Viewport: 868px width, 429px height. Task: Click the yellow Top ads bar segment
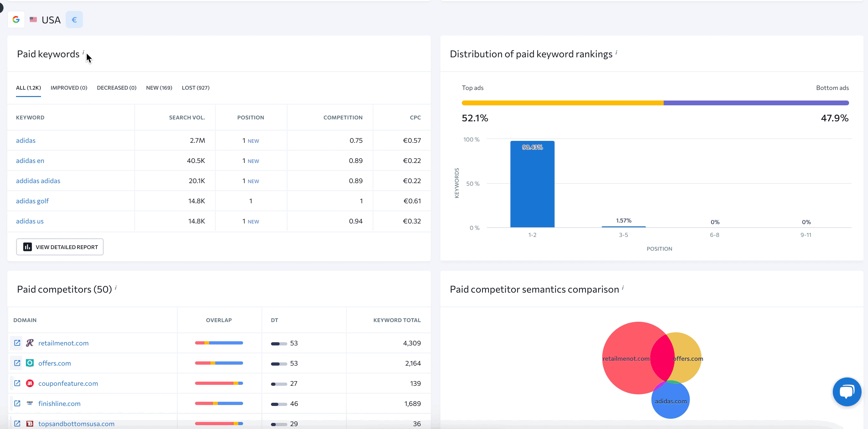pos(562,103)
